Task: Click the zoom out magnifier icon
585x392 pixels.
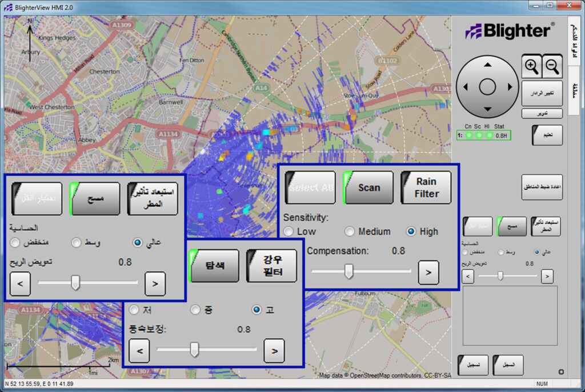Action: coord(553,67)
